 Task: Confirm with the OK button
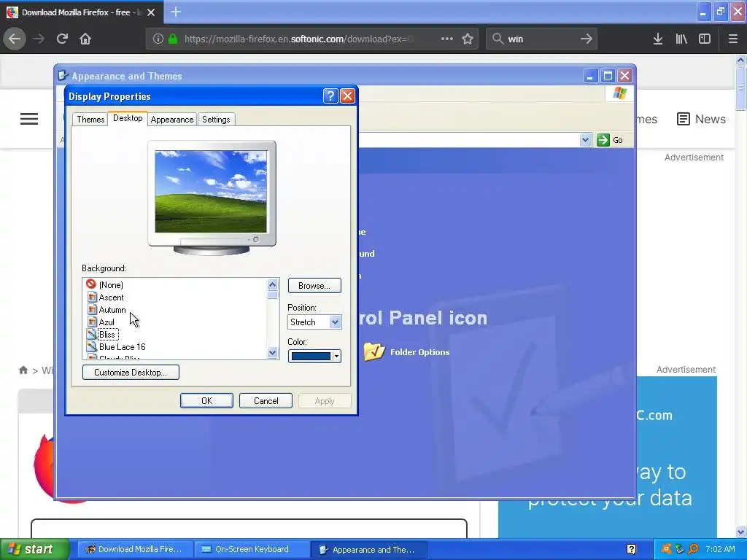tap(206, 401)
